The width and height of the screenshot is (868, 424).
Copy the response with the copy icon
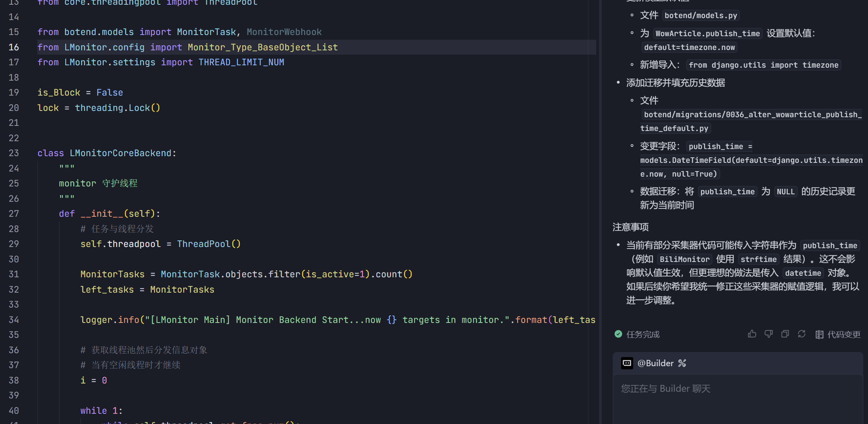(x=785, y=334)
